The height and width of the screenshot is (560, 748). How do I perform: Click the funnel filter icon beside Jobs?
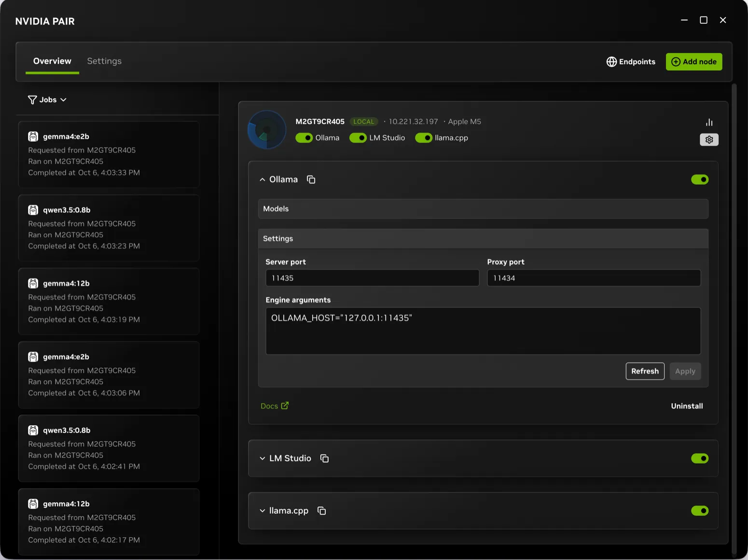point(32,100)
